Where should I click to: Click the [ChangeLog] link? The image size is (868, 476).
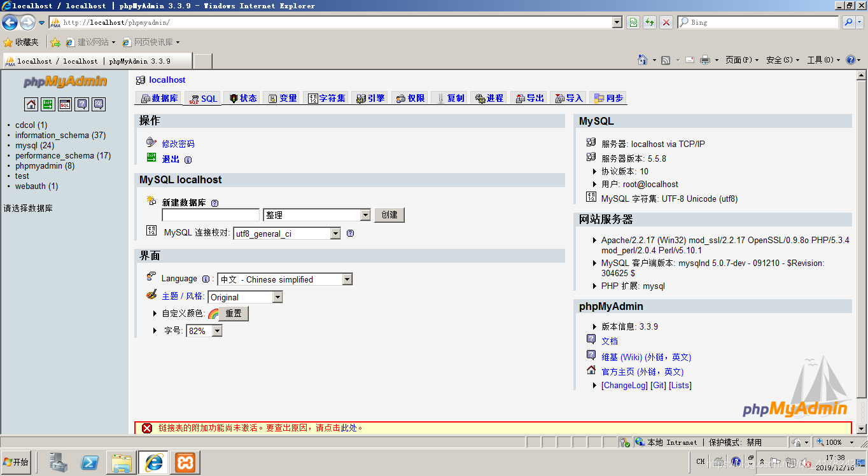624,386
